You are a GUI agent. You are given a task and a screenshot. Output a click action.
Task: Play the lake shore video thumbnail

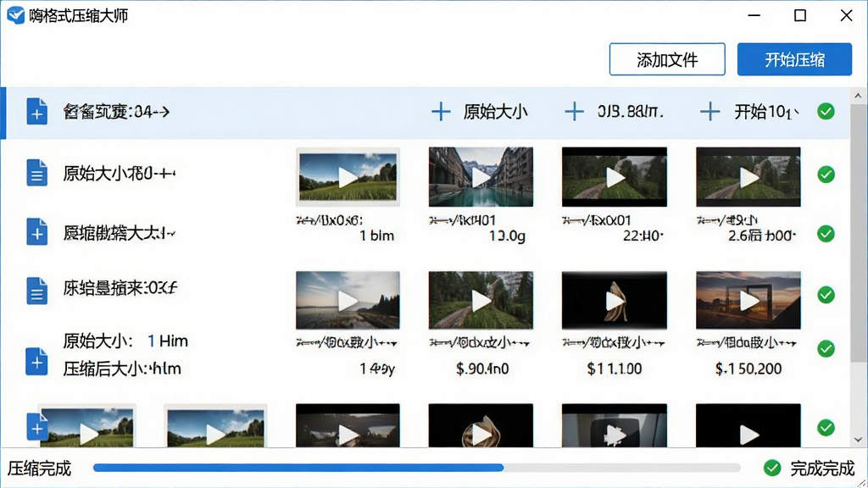(x=348, y=301)
